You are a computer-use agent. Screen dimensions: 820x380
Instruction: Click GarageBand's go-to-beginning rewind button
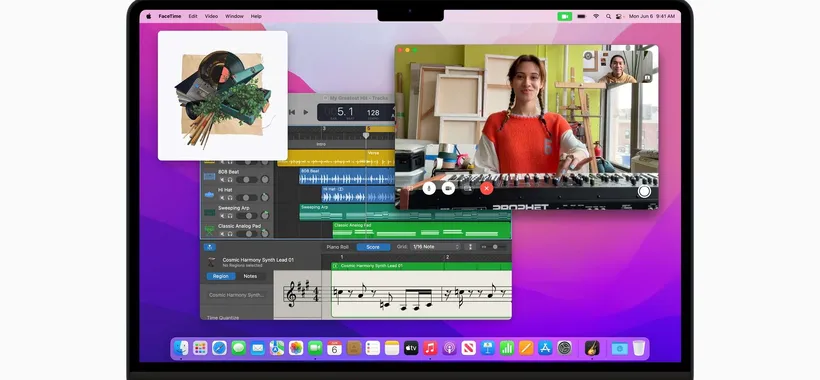tap(292, 112)
